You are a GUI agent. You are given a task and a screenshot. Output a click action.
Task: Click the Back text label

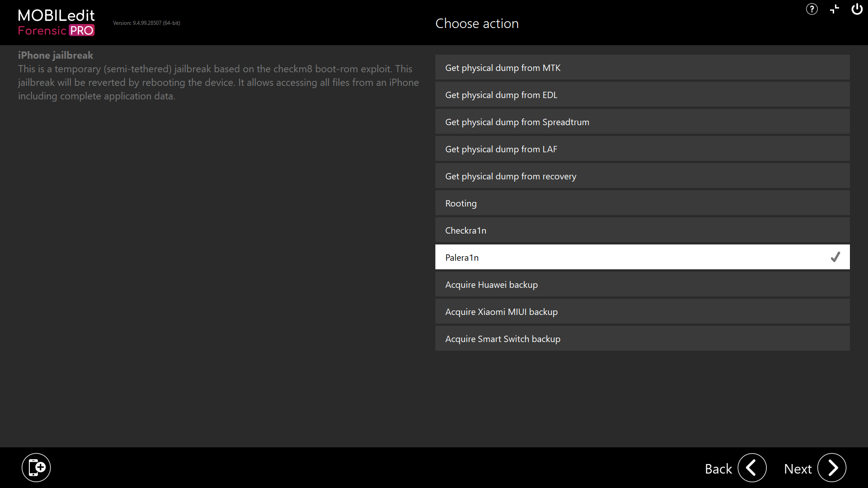click(x=718, y=469)
